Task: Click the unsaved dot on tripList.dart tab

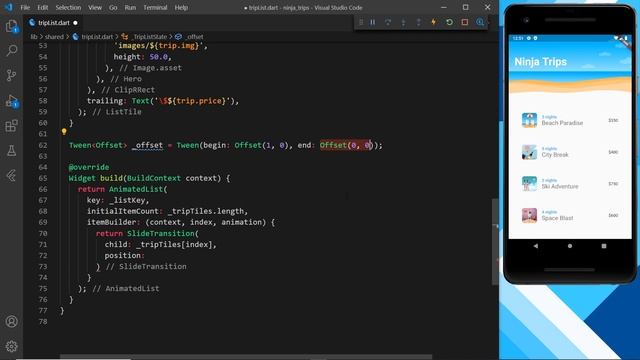Action: click(x=76, y=23)
